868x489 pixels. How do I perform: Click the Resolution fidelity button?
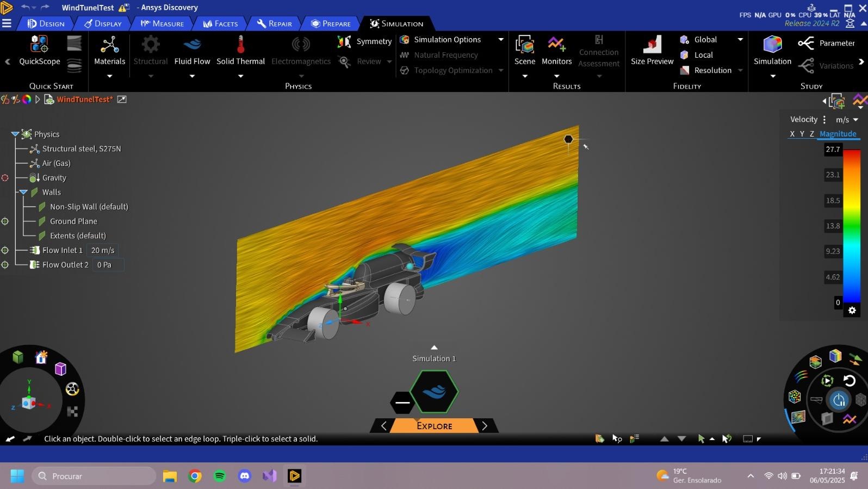tap(706, 70)
